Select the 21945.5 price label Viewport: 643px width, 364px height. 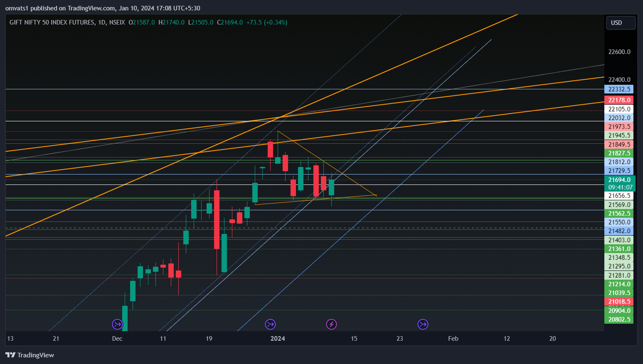click(x=619, y=135)
